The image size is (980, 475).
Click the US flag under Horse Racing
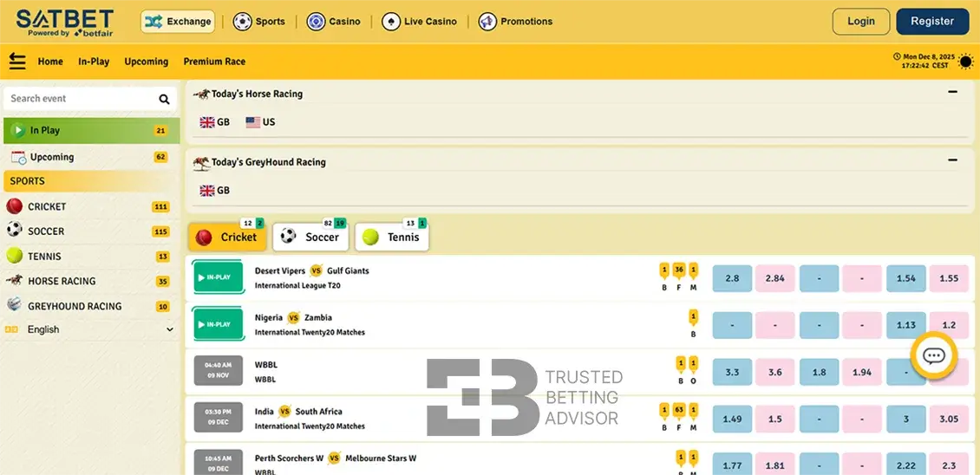coord(252,122)
